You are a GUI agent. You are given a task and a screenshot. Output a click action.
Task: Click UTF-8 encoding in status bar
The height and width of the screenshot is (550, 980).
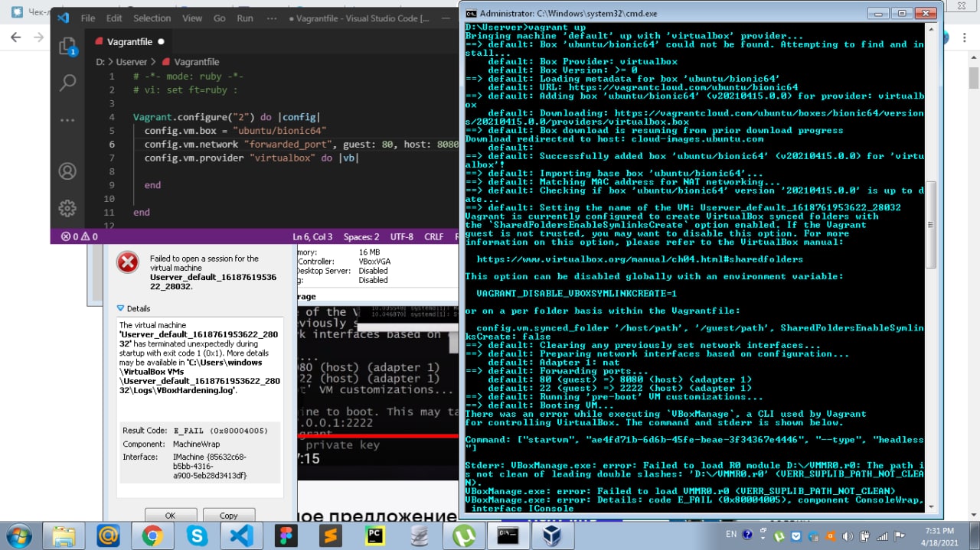400,236
